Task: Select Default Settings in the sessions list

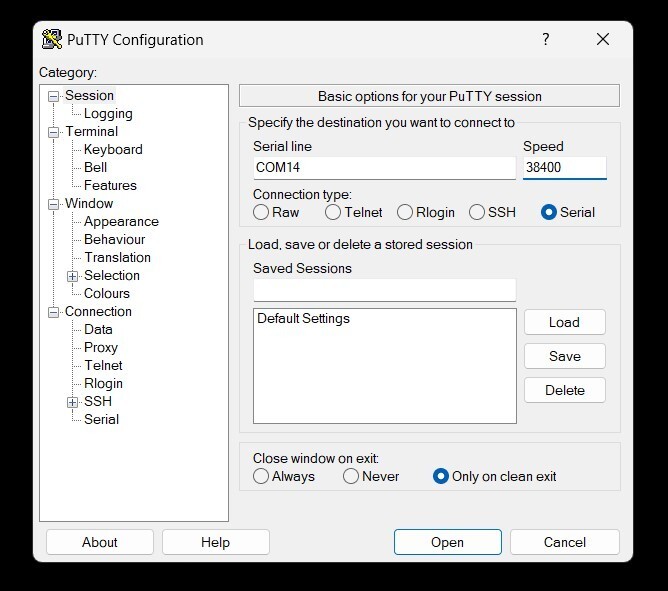Action: 304,319
